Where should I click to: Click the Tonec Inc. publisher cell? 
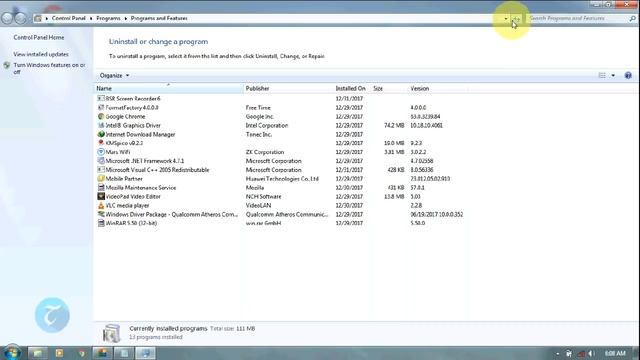point(259,134)
